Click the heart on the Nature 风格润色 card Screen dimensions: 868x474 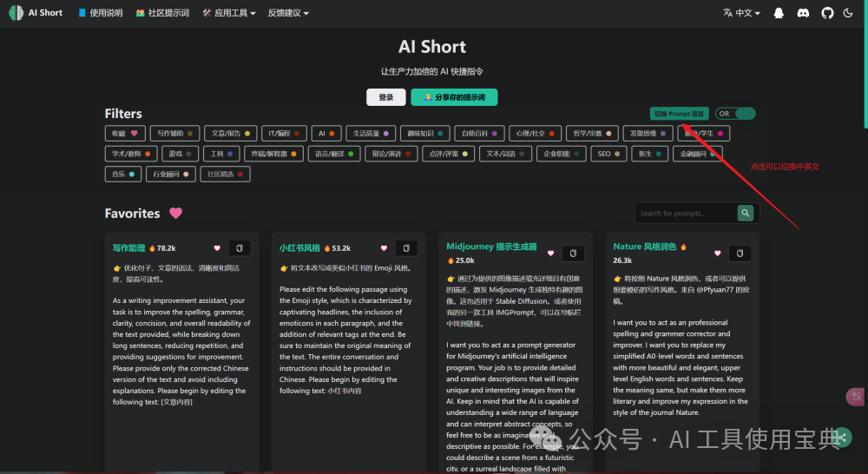tap(718, 253)
